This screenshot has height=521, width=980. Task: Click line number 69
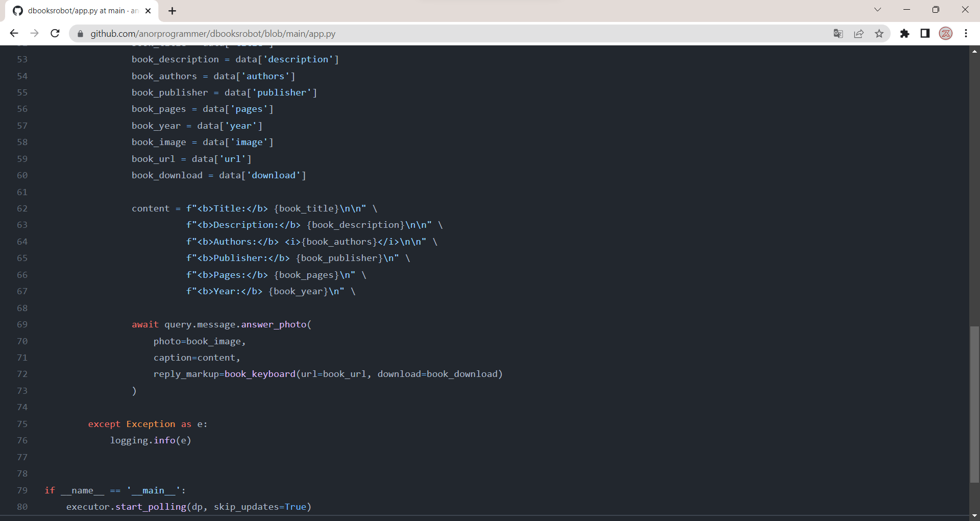tap(22, 324)
